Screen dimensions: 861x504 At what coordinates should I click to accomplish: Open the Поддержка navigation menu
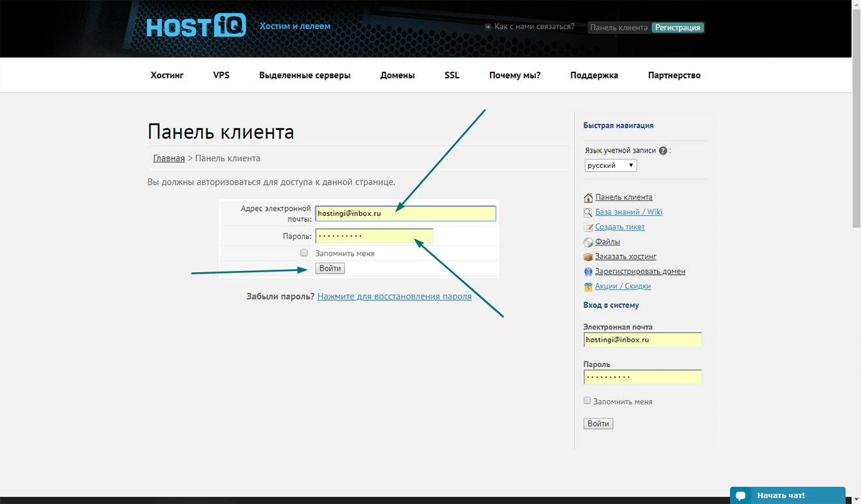(594, 75)
